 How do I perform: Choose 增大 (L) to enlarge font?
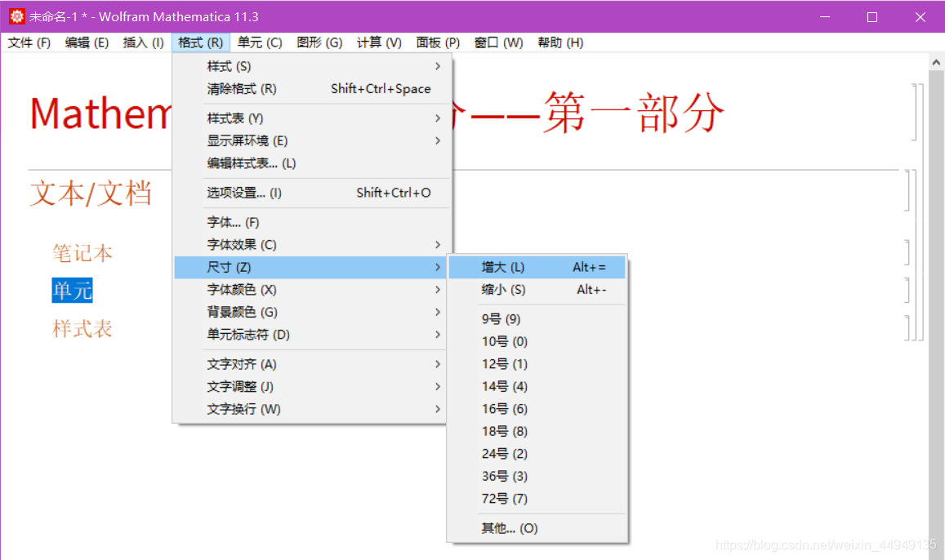click(537, 268)
